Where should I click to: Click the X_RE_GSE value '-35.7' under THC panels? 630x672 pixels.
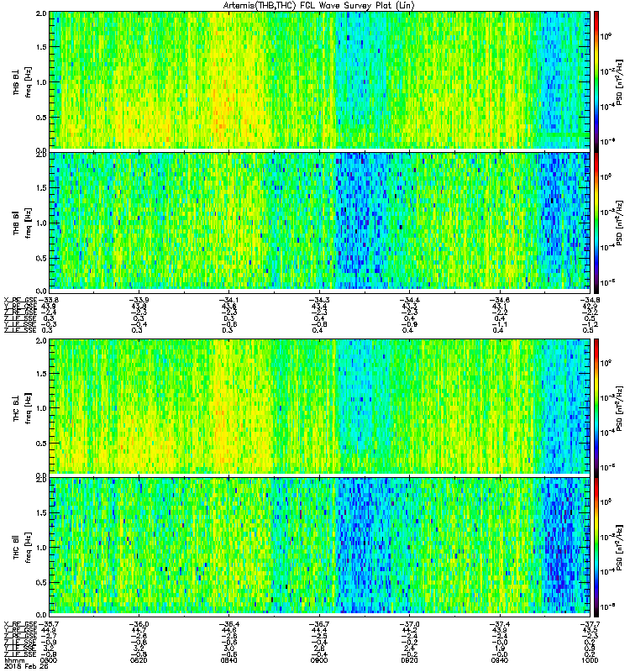[48, 624]
